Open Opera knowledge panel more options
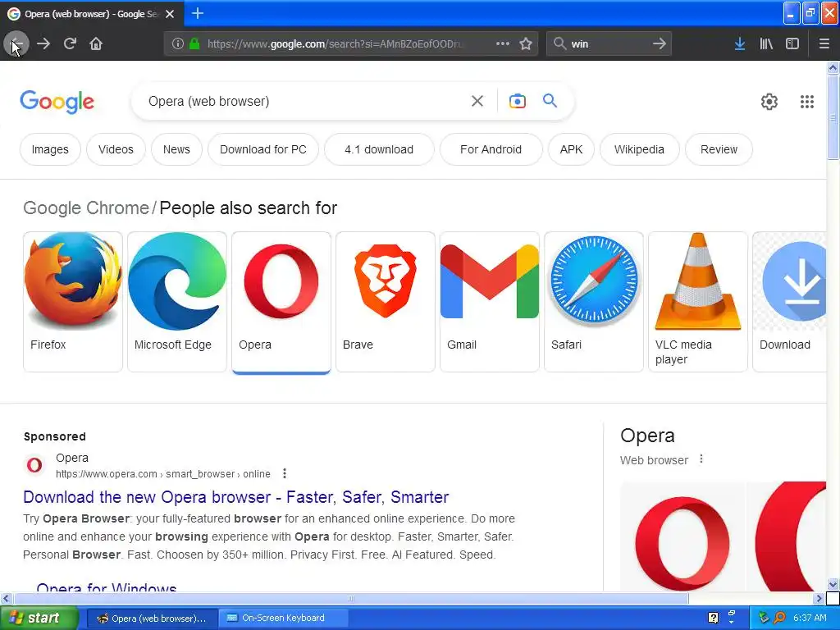 (701, 459)
